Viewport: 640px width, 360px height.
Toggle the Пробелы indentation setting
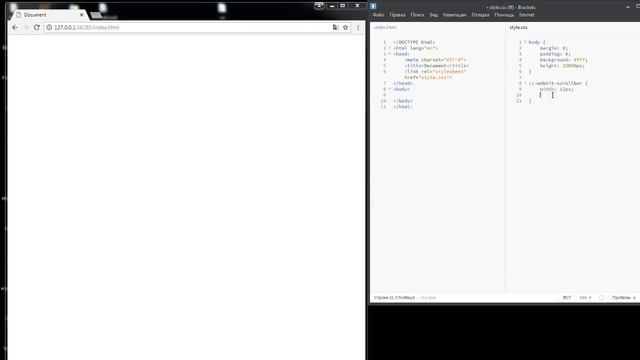pyautogui.click(x=621, y=298)
